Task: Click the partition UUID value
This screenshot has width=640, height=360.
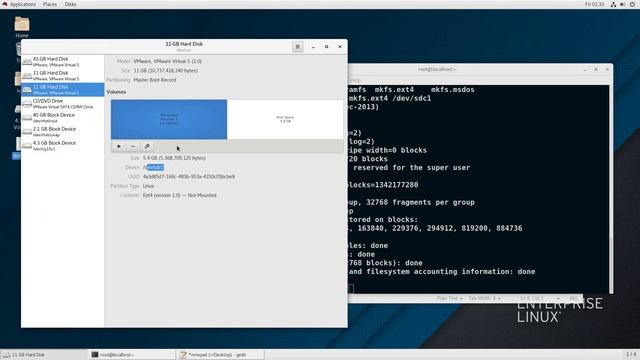Action: coord(189,177)
